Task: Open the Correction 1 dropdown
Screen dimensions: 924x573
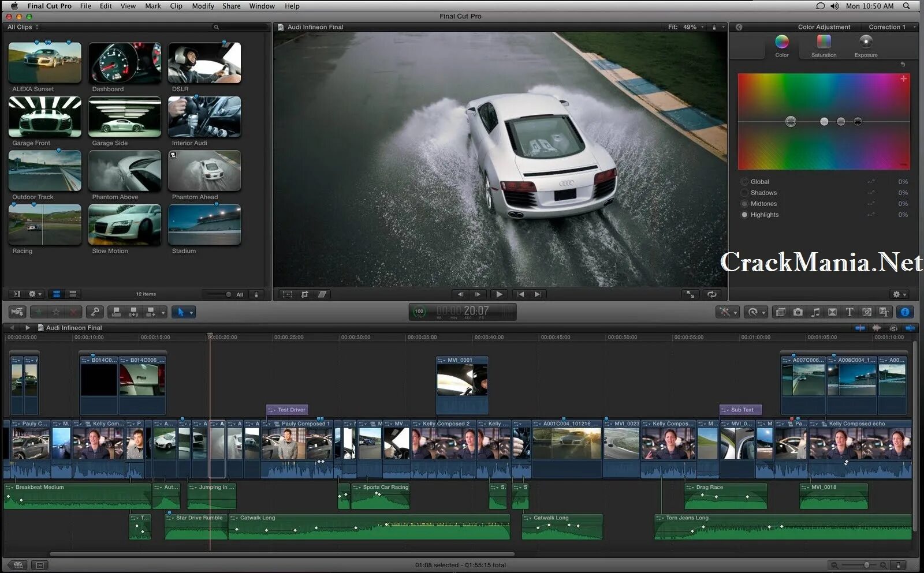Action: pos(892,27)
